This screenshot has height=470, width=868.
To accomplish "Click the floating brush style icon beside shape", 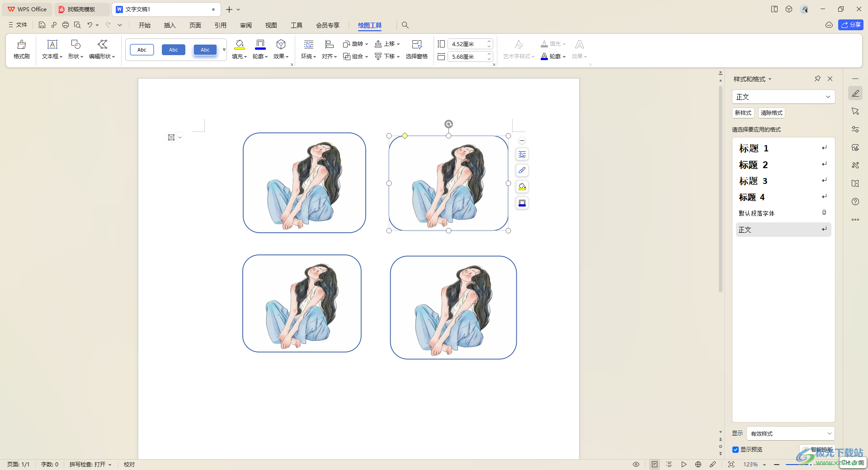I will point(522,170).
